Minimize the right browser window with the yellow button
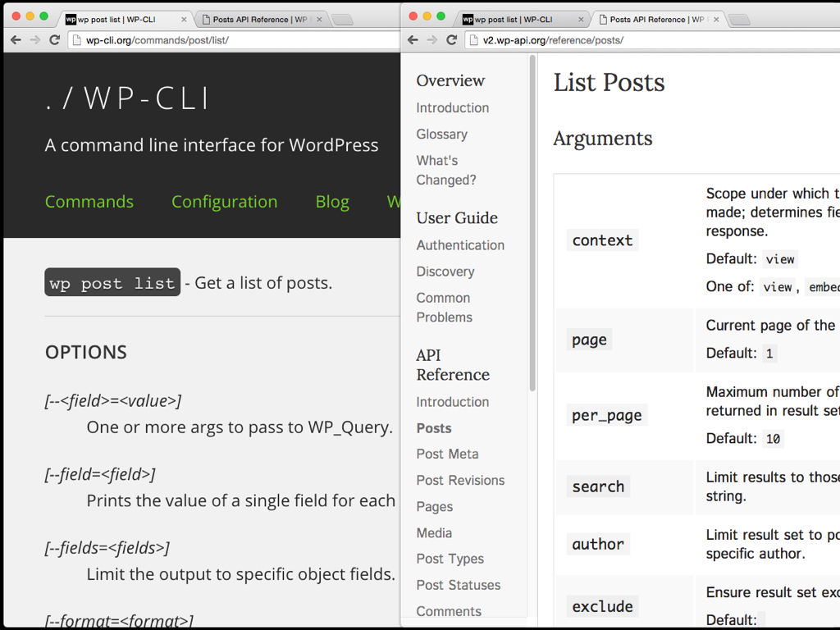 pos(427,16)
